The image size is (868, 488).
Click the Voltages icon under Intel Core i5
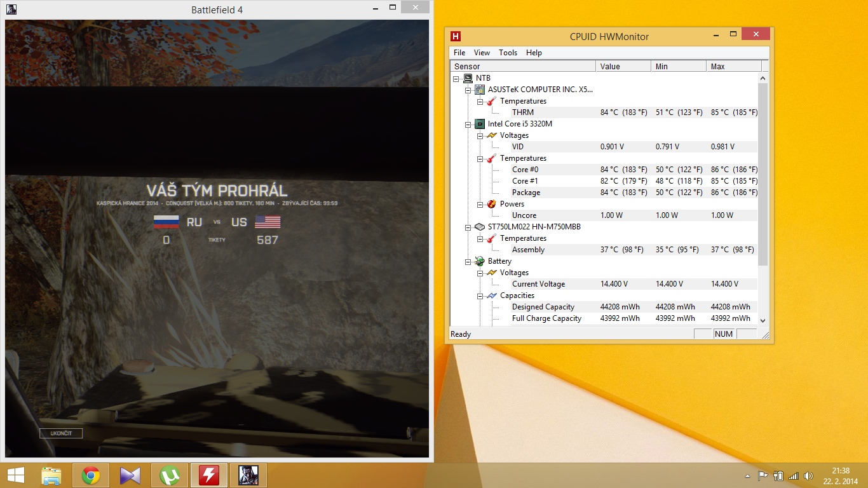coord(492,135)
